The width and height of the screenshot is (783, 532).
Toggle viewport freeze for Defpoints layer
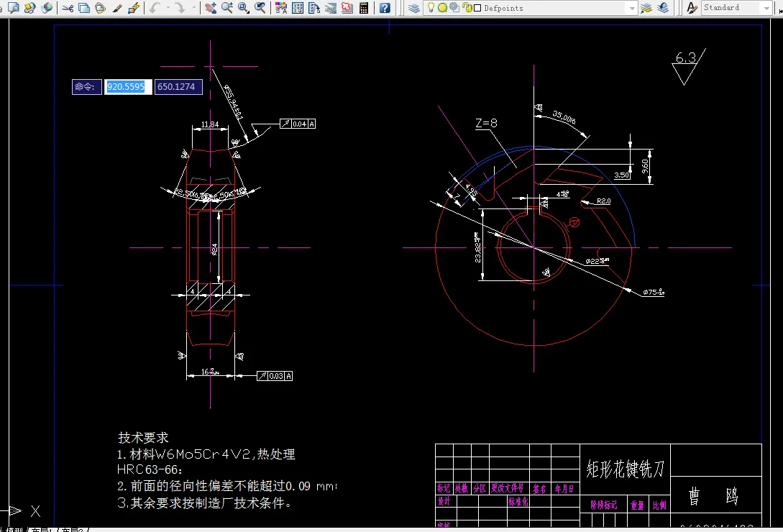454,7
